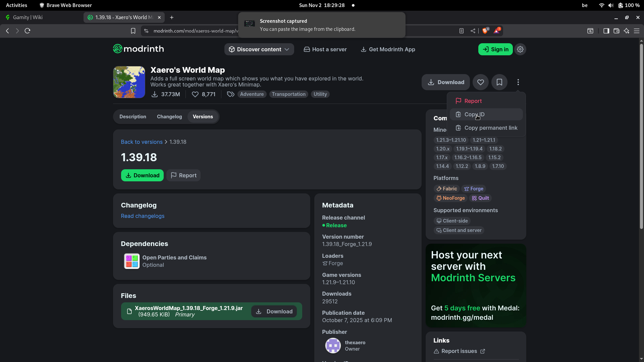The width and height of the screenshot is (644, 362).
Task: Expand the Discover content dropdown
Action: pyautogui.click(x=259, y=49)
